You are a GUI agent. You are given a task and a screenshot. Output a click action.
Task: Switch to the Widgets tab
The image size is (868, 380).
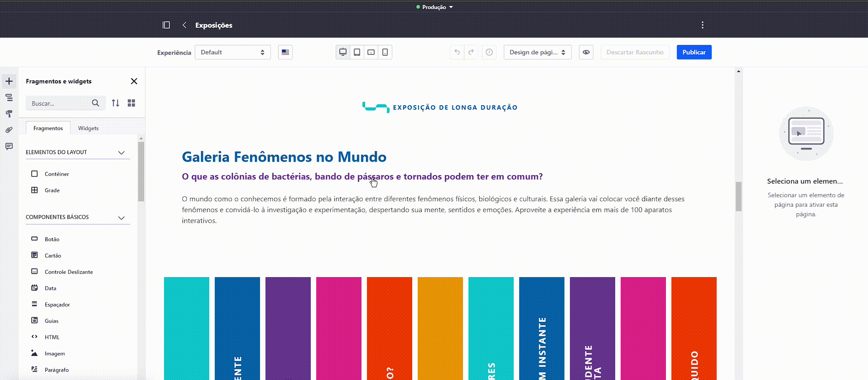[88, 128]
